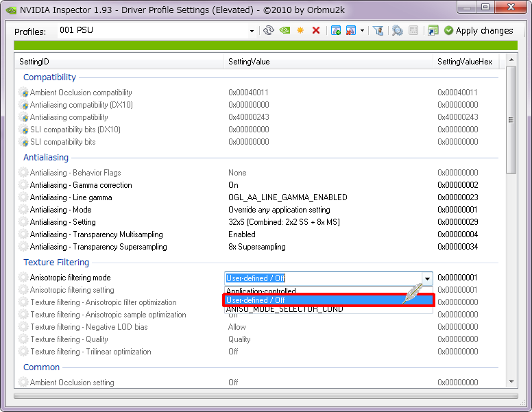Click the gear icon beside Texture filtering - Quality

point(23,339)
